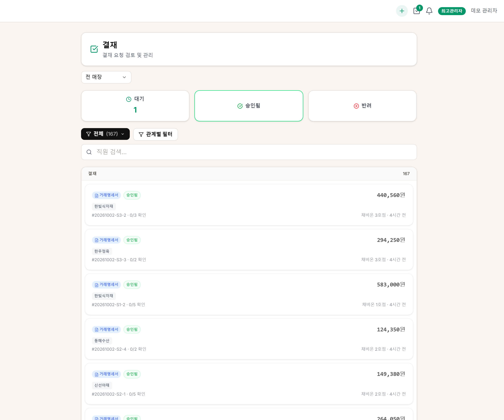
Task: Focus the 직원 검색 input field
Action: [249, 152]
